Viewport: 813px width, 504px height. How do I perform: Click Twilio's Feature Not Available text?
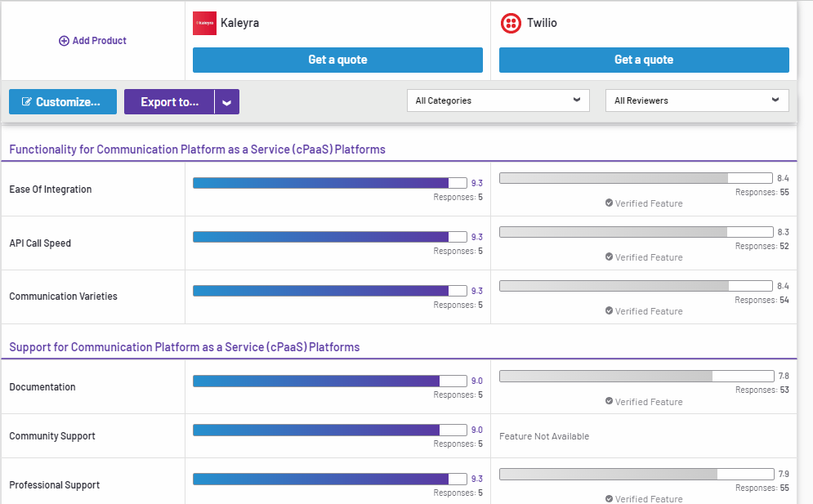pos(544,436)
